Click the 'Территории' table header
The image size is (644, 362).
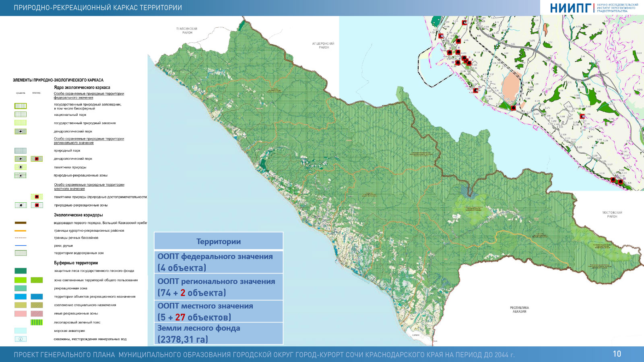pos(219,241)
